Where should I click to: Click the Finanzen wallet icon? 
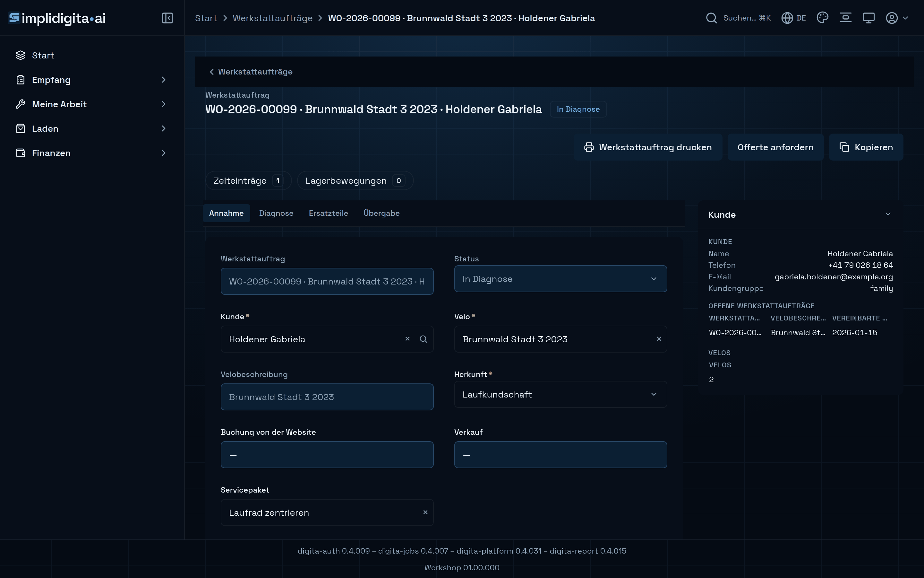coord(21,153)
